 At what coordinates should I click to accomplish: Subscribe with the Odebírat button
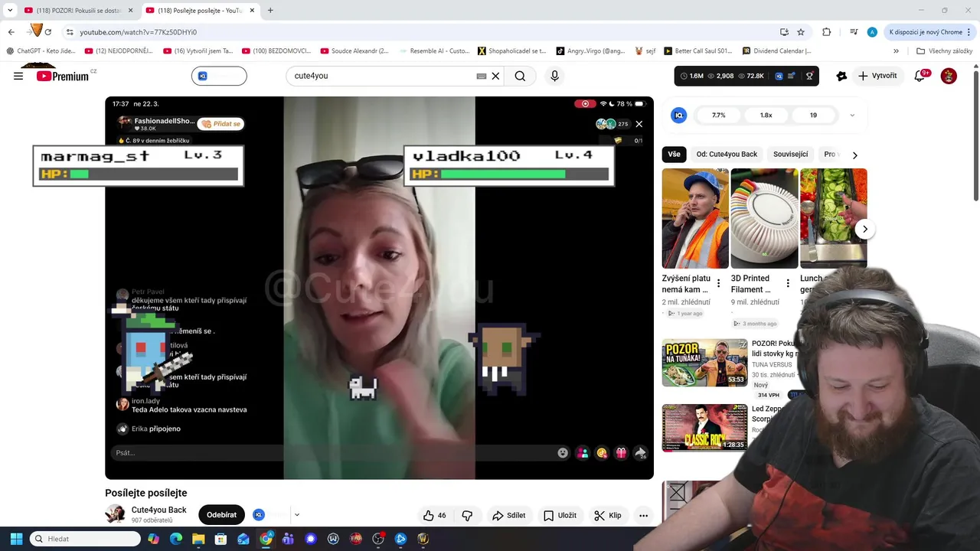(221, 515)
